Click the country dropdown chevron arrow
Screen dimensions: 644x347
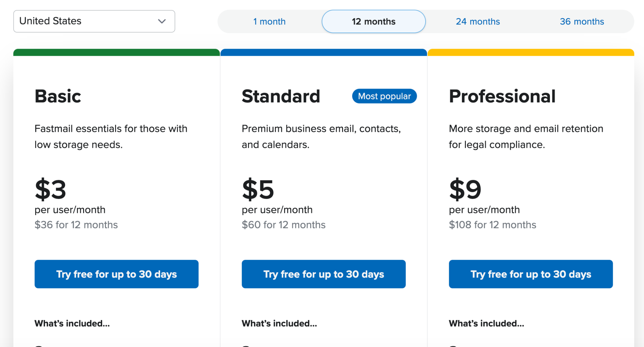click(162, 21)
